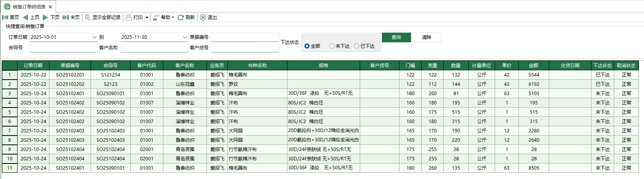
Task: Open the help (帮助) icon
Action: point(156,17)
